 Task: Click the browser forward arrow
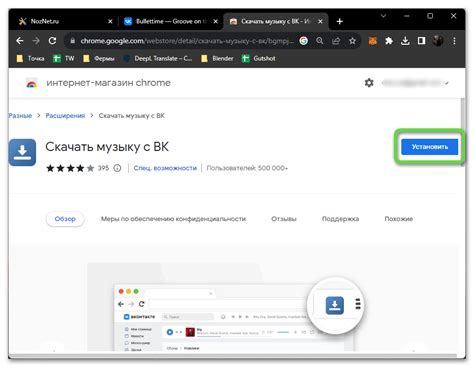[36, 41]
